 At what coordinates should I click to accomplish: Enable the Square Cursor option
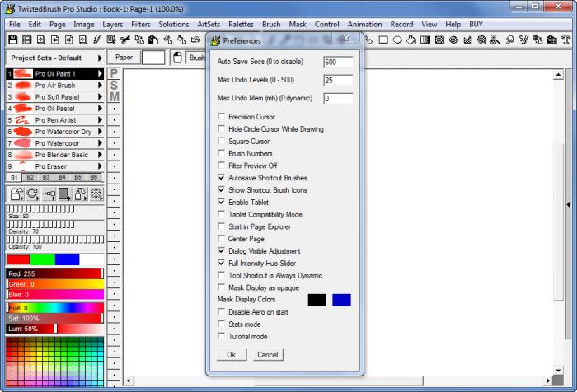[x=221, y=141]
